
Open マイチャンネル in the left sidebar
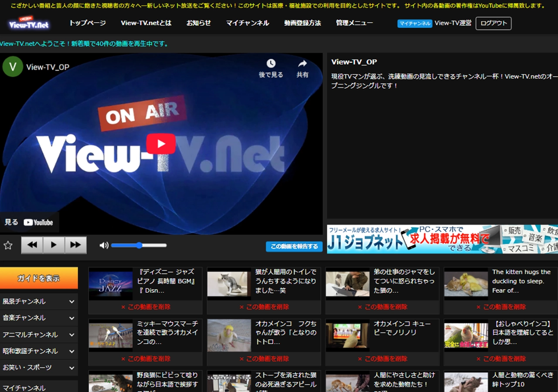click(39, 388)
